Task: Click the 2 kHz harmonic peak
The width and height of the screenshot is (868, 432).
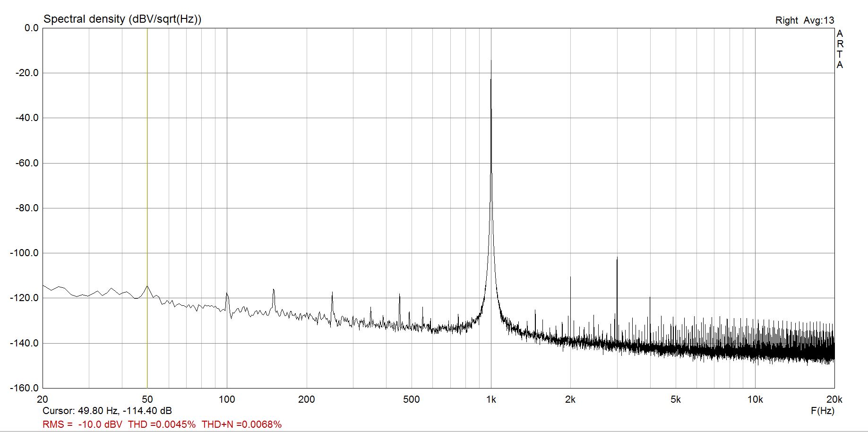Action: 570,307
